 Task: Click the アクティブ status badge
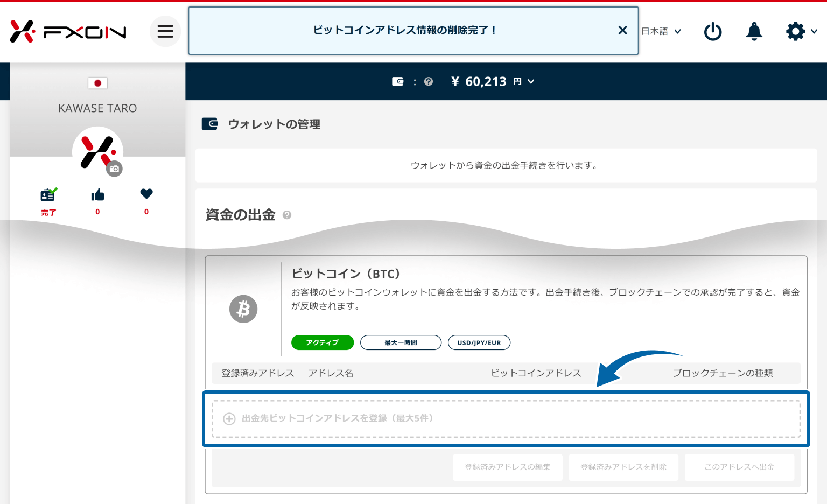[x=323, y=342]
